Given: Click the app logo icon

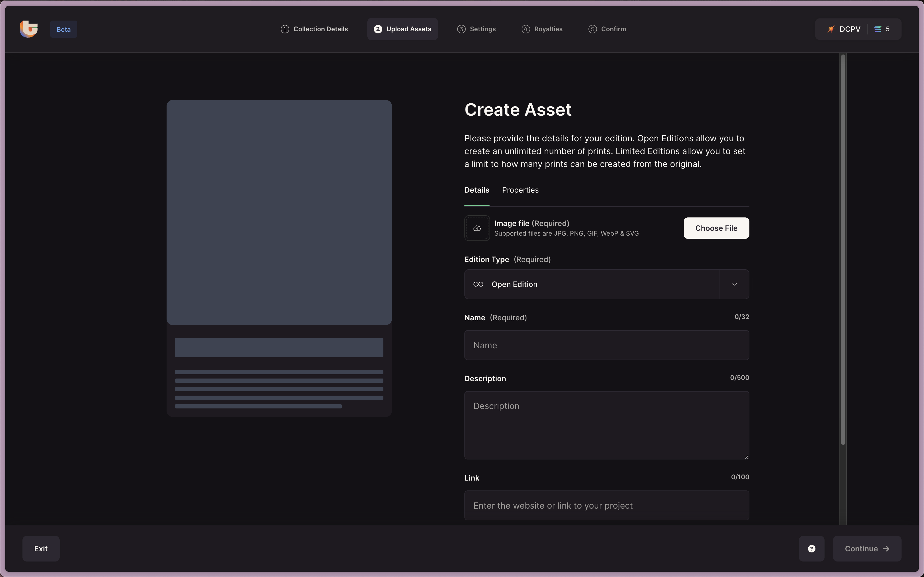Looking at the screenshot, I should coord(29,29).
